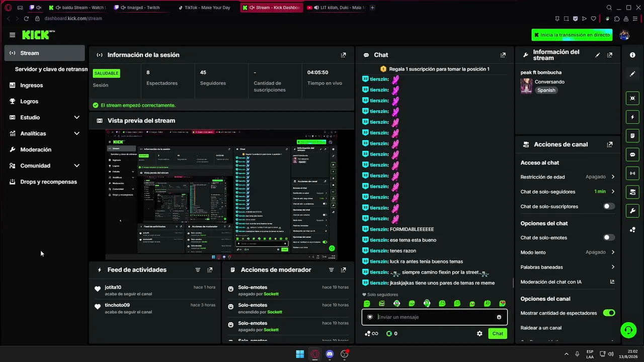This screenshot has width=644, height=362.
Task: Click the Enviar un mensaje input field
Action: pyautogui.click(x=434, y=317)
